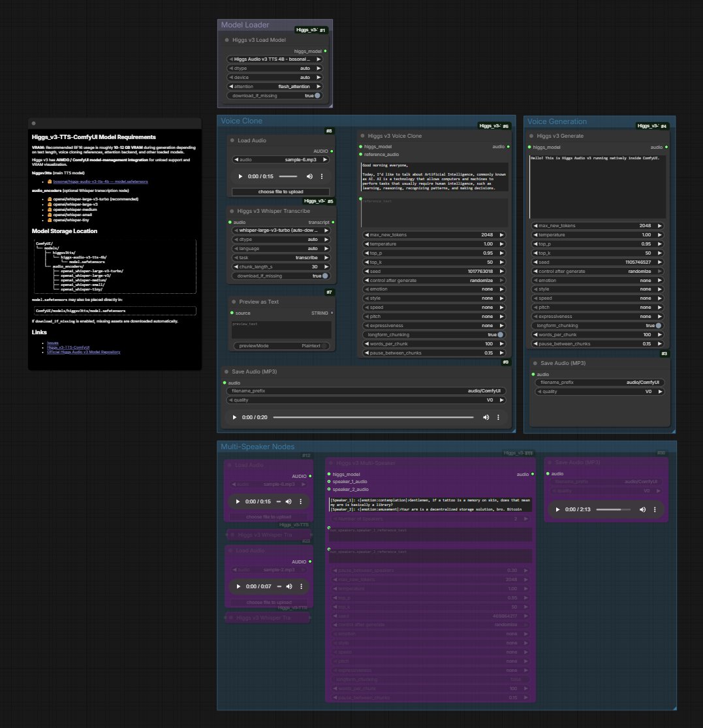Increase chunk_length_s value of 30

click(326, 267)
